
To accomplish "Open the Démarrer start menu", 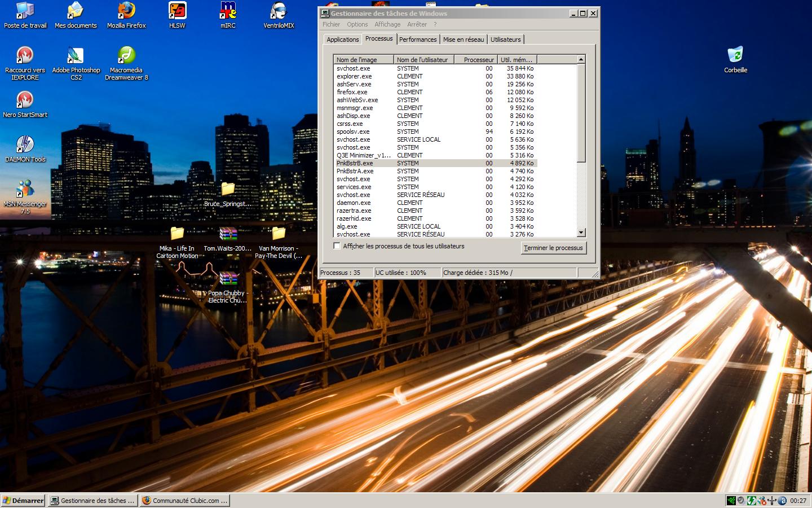I will point(23,500).
